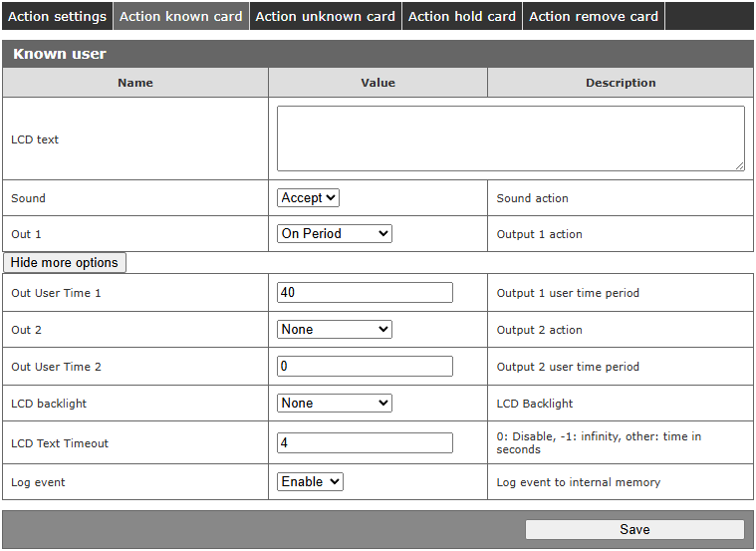
Task: Expand the LCD backlight dropdown
Action: click(335, 404)
